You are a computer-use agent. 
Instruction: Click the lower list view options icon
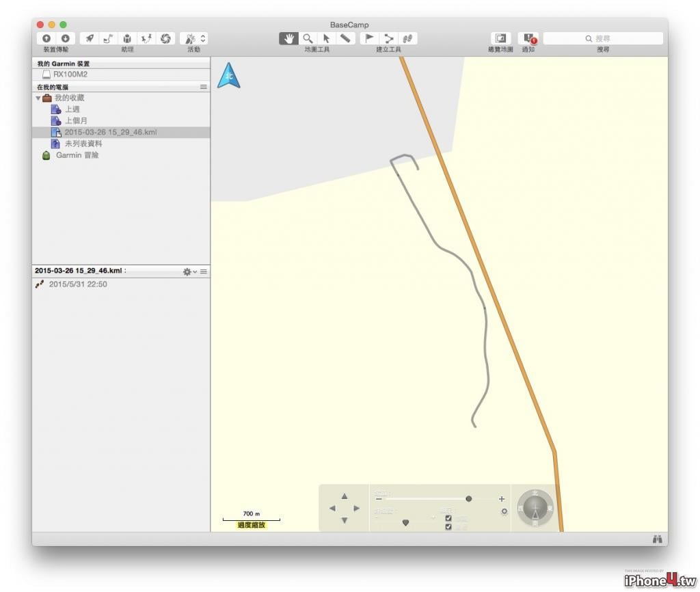click(x=204, y=271)
